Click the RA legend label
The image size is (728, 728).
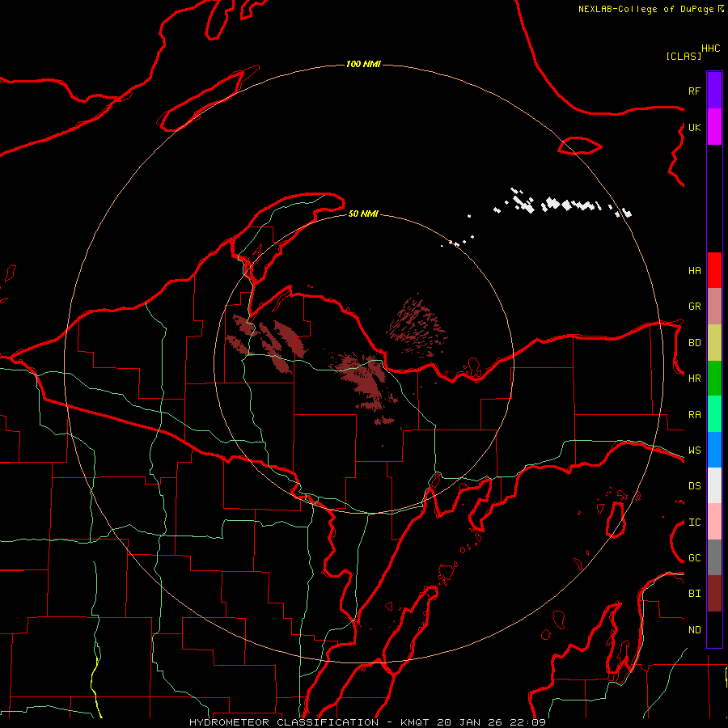pyautogui.click(x=694, y=414)
